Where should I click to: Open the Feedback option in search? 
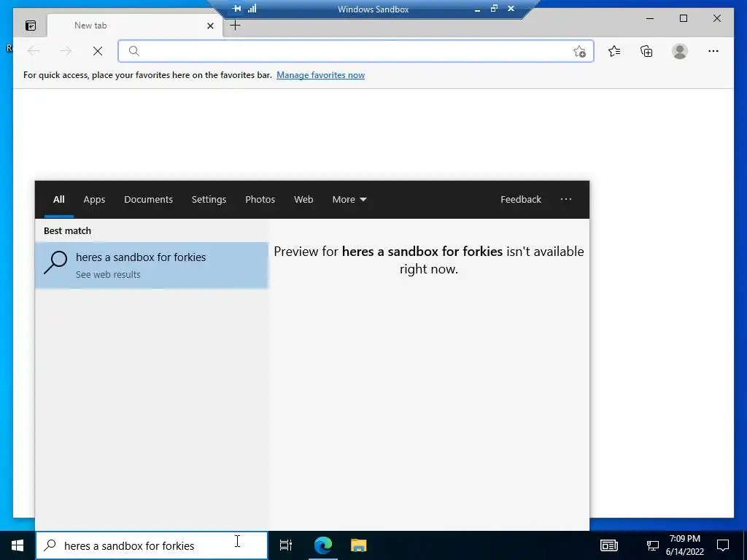(521, 200)
